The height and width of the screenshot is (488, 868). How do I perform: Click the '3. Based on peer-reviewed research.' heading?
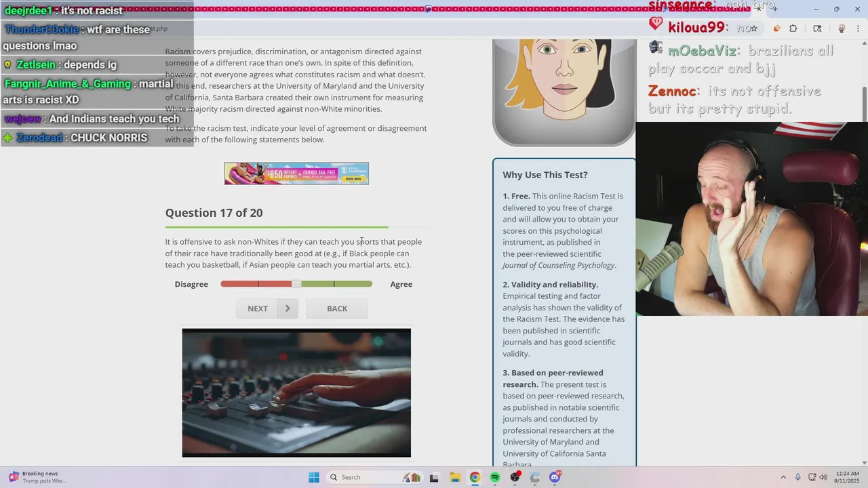[553, 378]
